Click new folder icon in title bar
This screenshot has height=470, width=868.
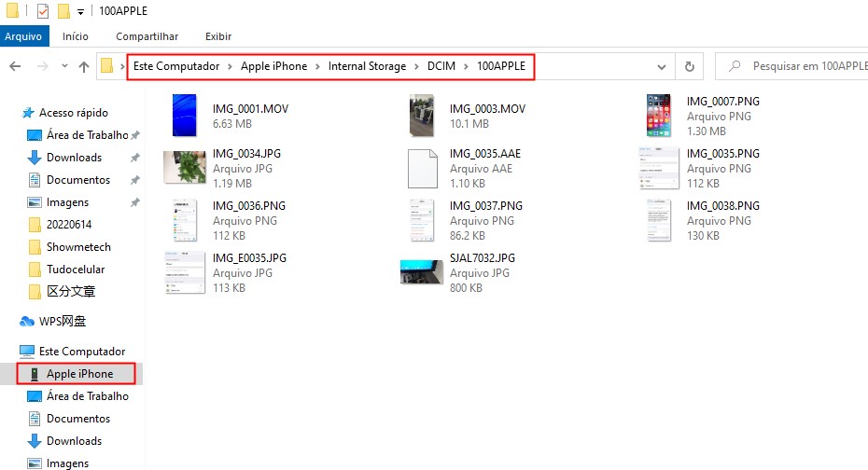(63, 10)
